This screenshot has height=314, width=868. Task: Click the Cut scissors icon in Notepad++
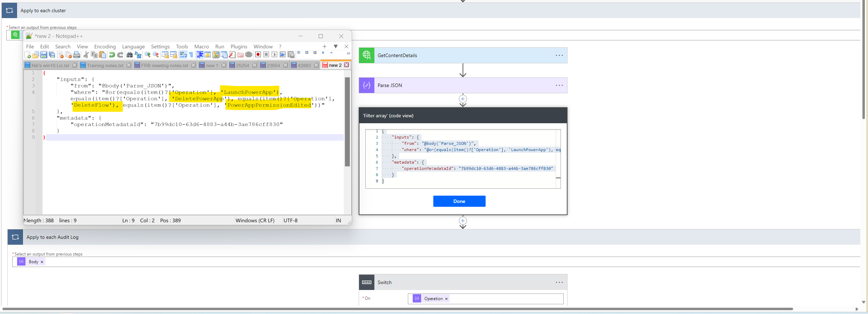(86, 55)
